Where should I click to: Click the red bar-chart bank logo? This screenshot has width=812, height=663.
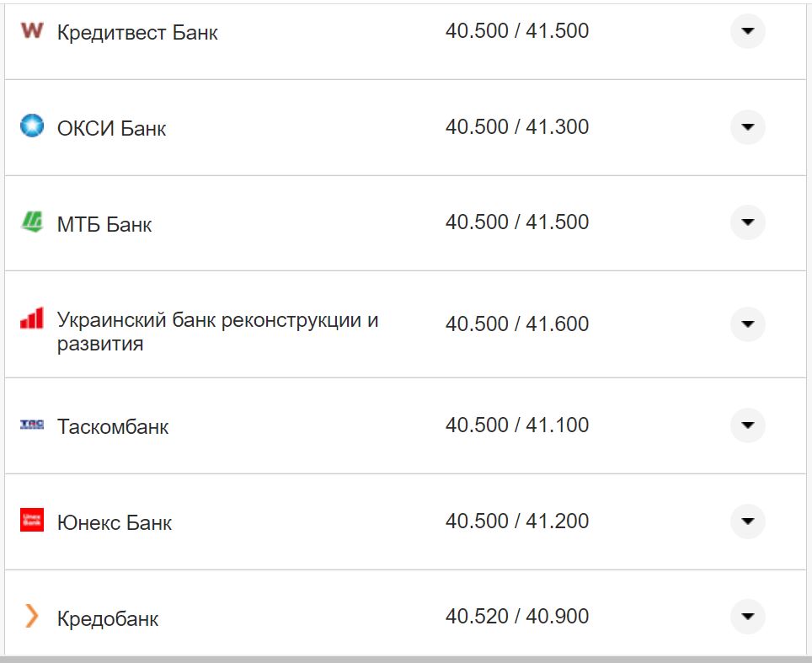32,318
